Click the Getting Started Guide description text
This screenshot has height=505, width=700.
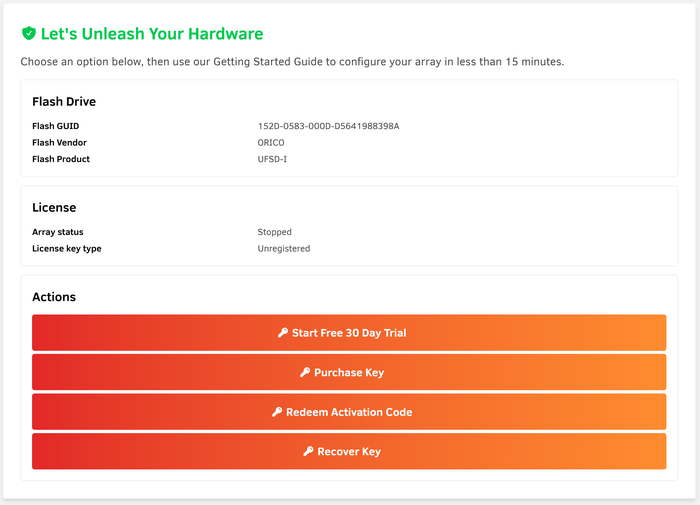coord(292,62)
